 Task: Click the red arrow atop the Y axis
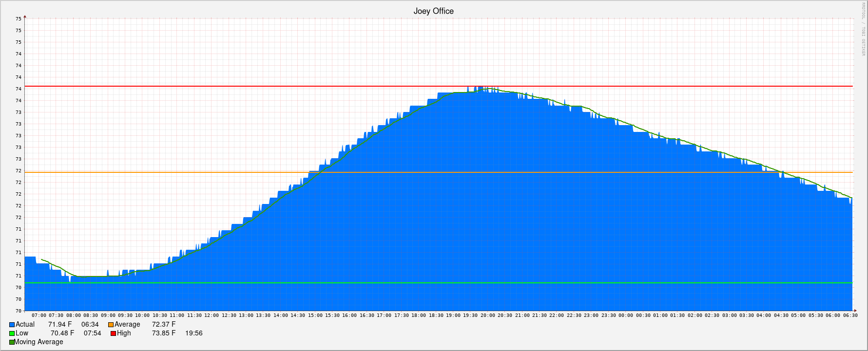pos(25,17)
